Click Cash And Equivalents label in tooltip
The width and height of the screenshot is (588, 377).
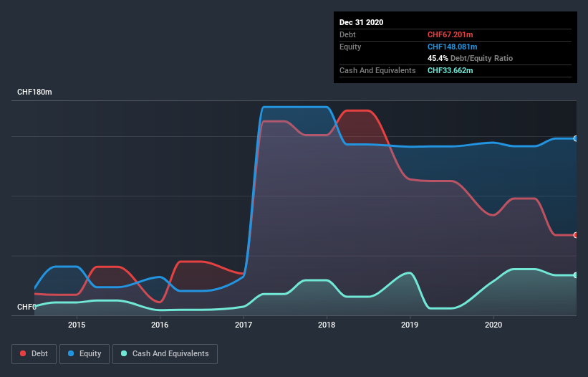pyautogui.click(x=377, y=70)
